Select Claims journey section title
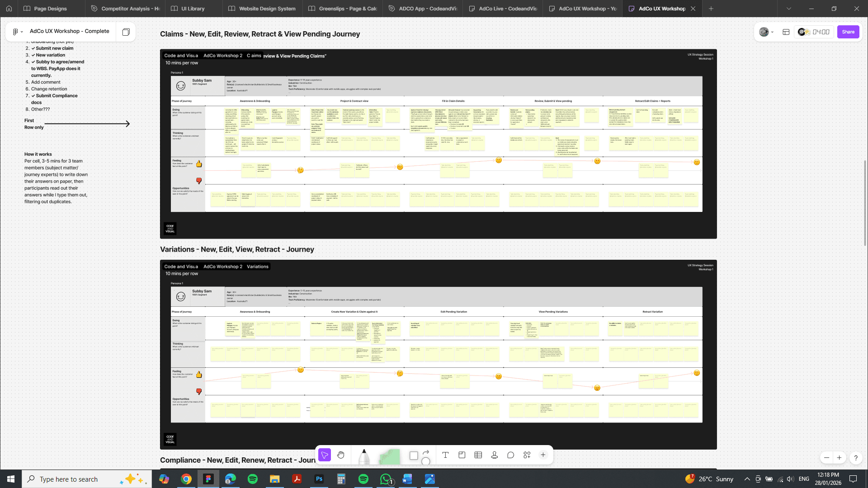Image resolution: width=868 pixels, height=488 pixels. click(260, 34)
